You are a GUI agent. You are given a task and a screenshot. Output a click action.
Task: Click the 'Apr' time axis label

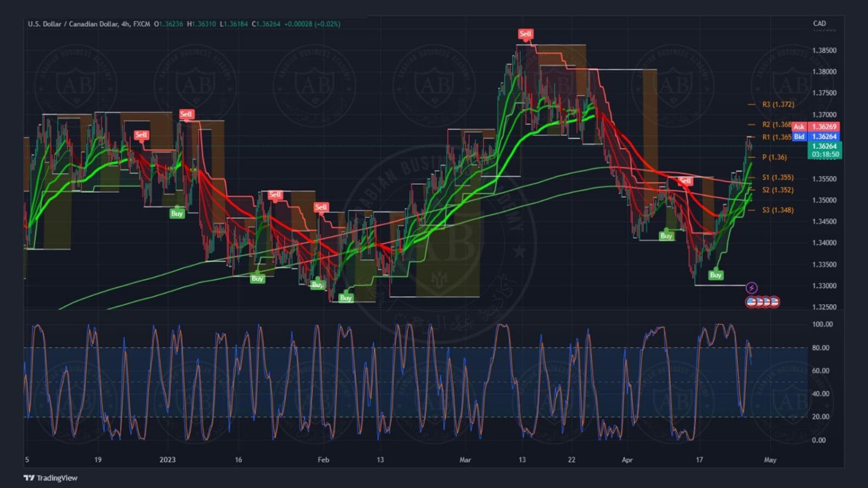click(x=627, y=460)
